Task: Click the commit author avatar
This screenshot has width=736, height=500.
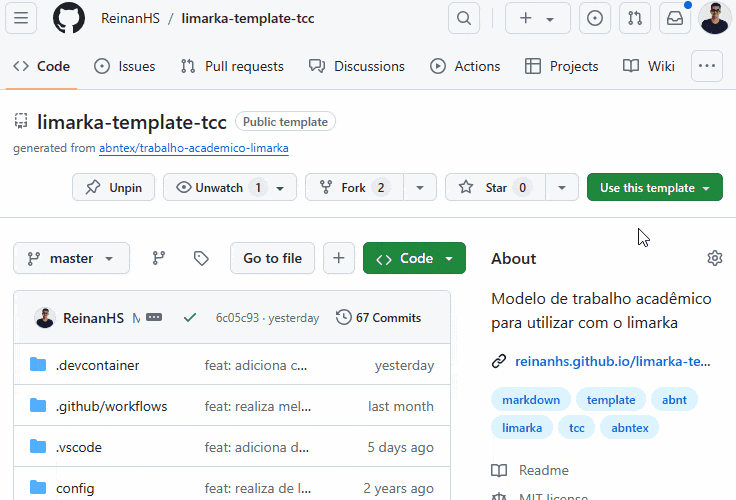Action: pyautogui.click(x=45, y=318)
